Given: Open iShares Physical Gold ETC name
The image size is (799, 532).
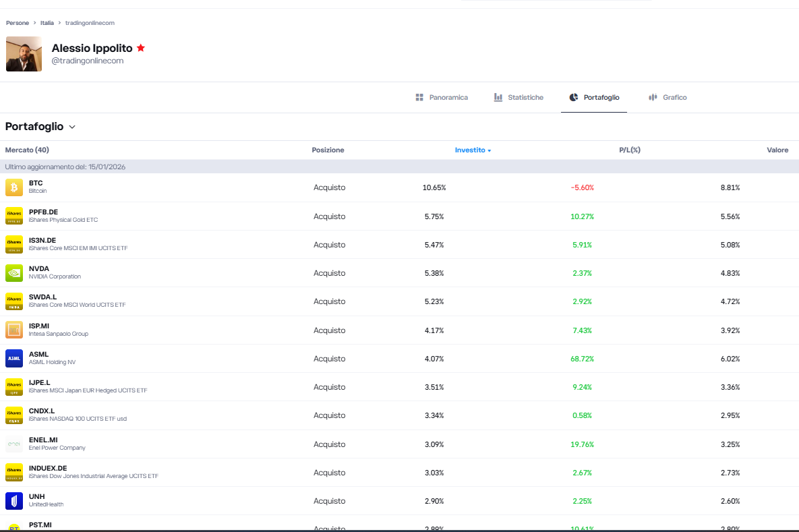Looking at the screenshot, I should 63,220.
